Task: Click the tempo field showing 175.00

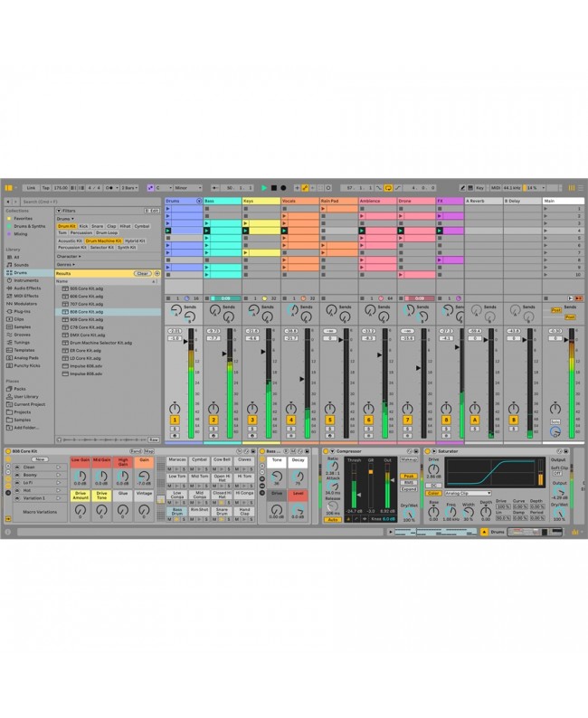Action: [61, 188]
